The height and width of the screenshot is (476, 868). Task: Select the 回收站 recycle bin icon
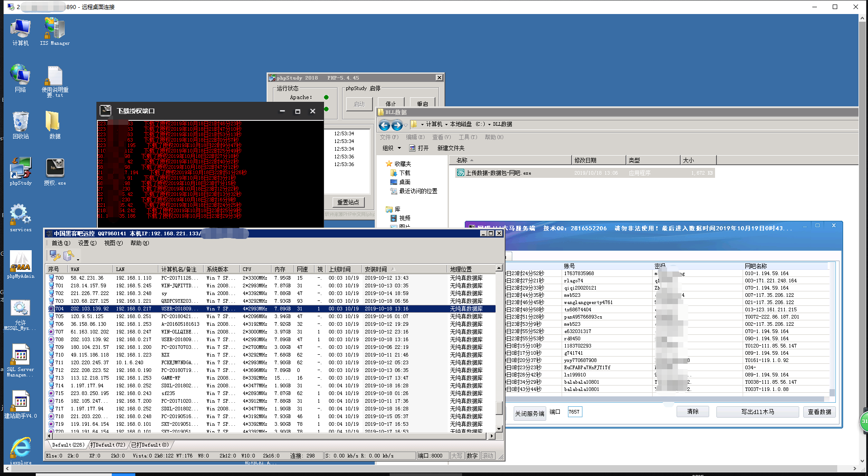[x=20, y=125]
